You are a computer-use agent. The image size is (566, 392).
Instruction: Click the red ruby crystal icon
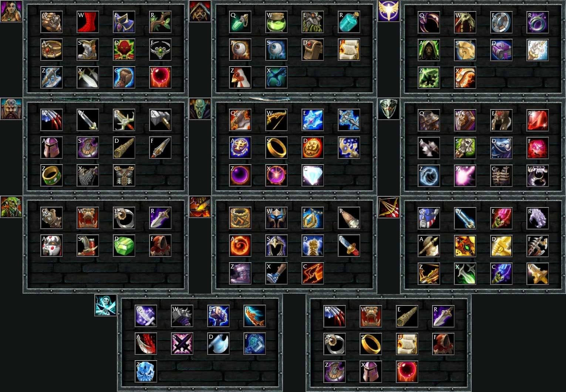point(538,120)
